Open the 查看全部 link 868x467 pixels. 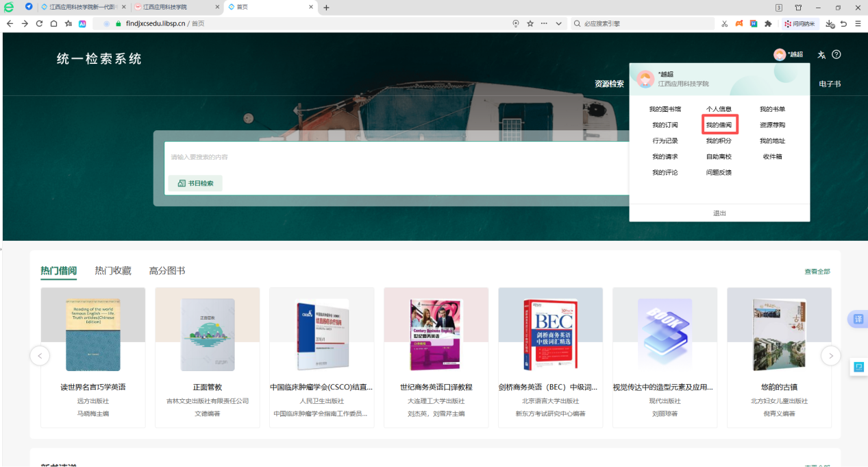(817, 272)
